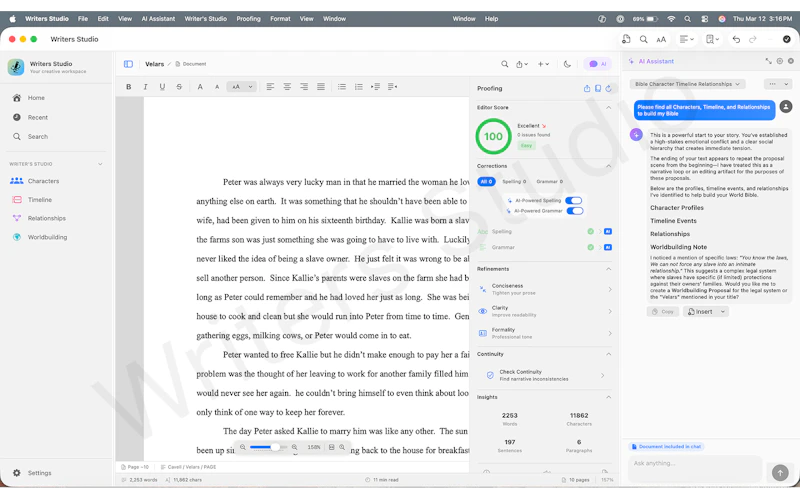This screenshot has width=800, height=500.
Task: Adjust the zoom slider handle
Action: pyautogui.click(x=275, y=447)
